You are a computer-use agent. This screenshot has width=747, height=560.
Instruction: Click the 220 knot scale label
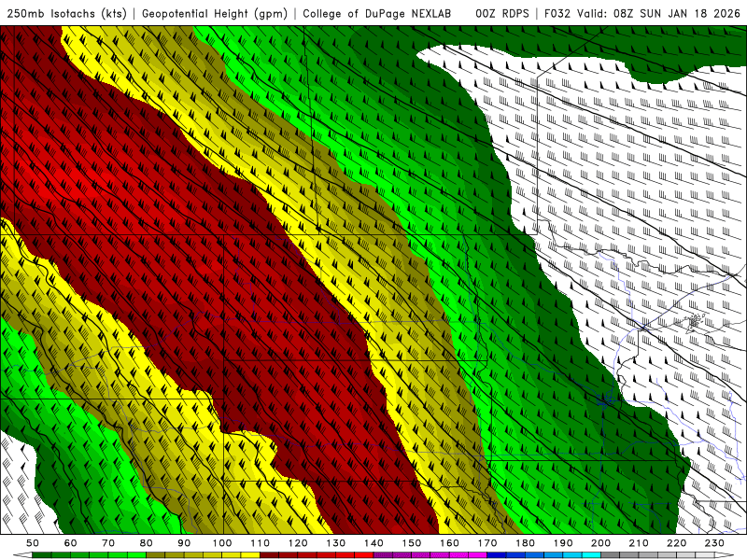pyautogui.click(x=676, y=543)
